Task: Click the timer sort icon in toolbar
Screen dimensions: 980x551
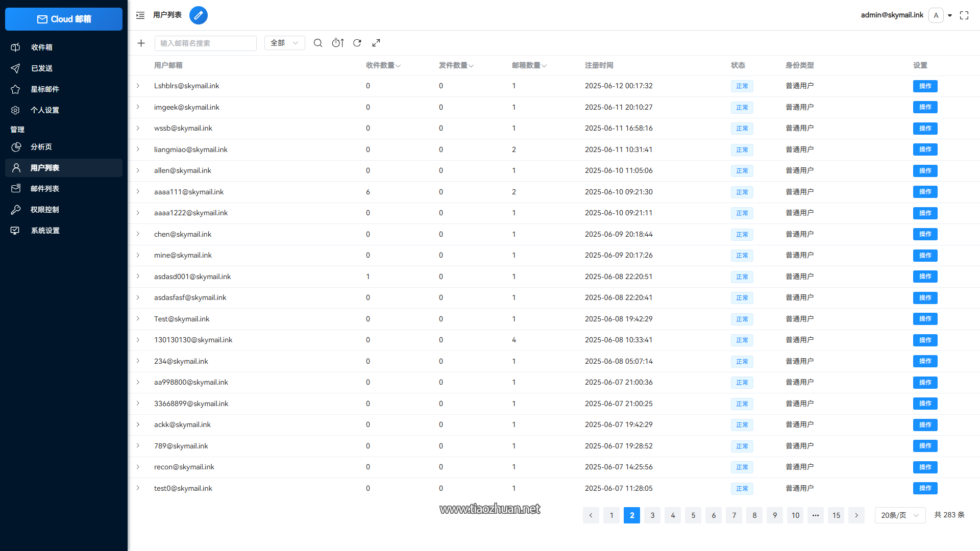Action: click(x=338, y=43)
